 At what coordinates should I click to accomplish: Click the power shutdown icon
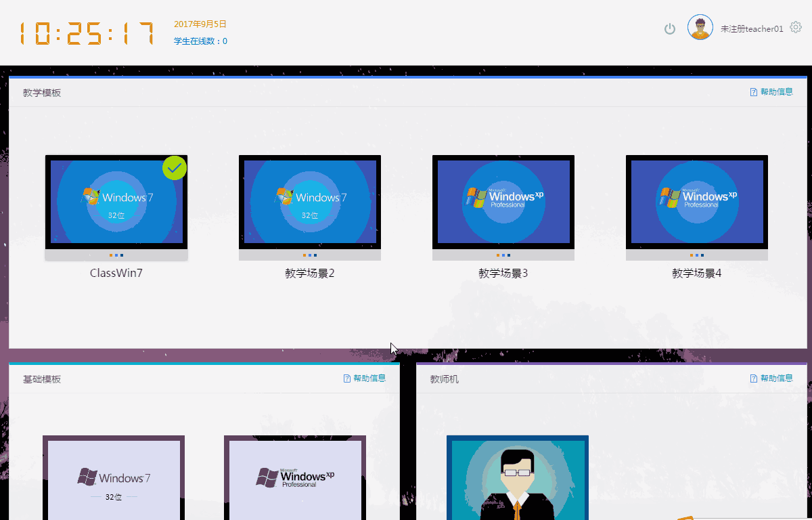coord(670,28)
